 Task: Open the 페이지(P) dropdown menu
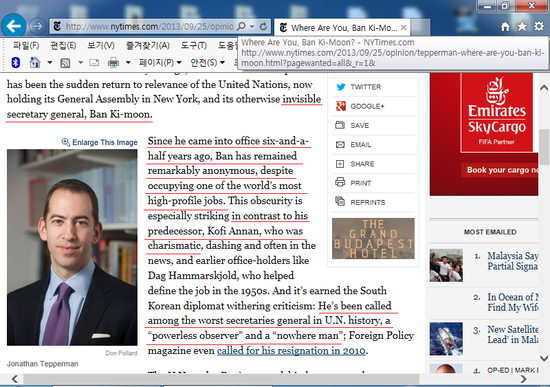pos(160,62)
